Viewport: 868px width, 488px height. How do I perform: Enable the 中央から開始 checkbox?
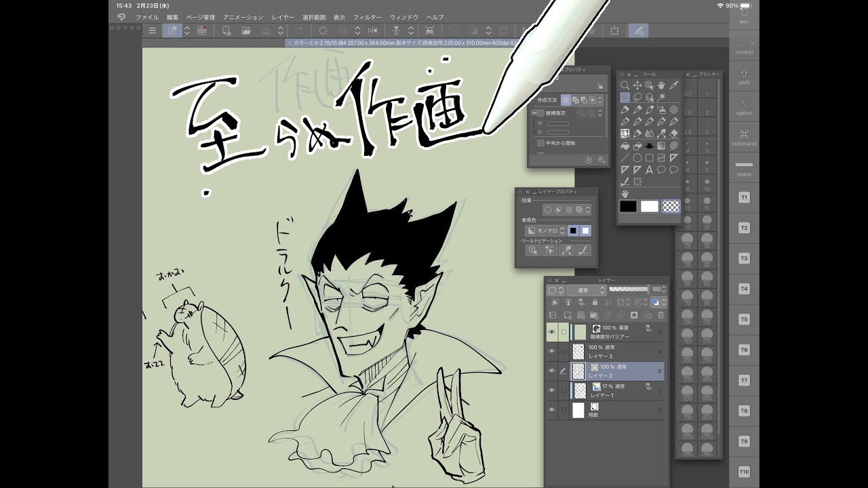[x=540, y=143]
